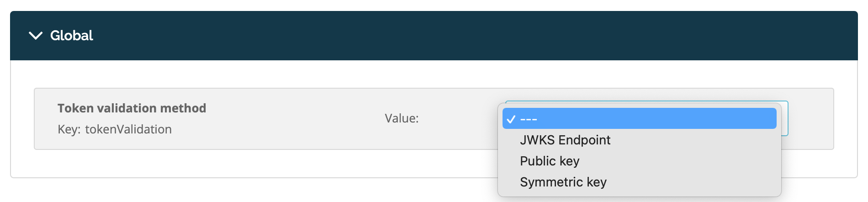Click the checkmark beside the selected option
Image resolution: width=868 pixels, height=202 pixels.
[511, 119]
